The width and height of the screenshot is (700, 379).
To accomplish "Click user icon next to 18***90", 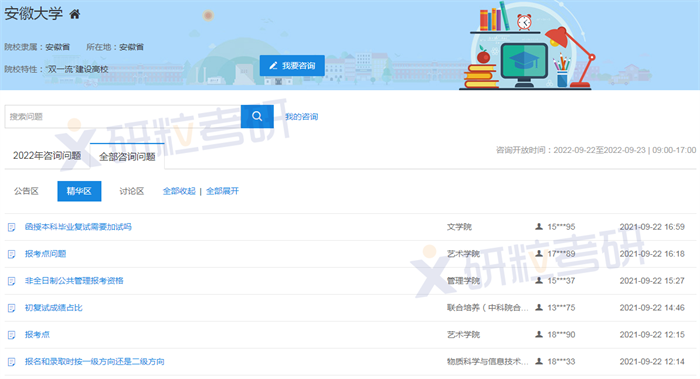I will [539, 334].
